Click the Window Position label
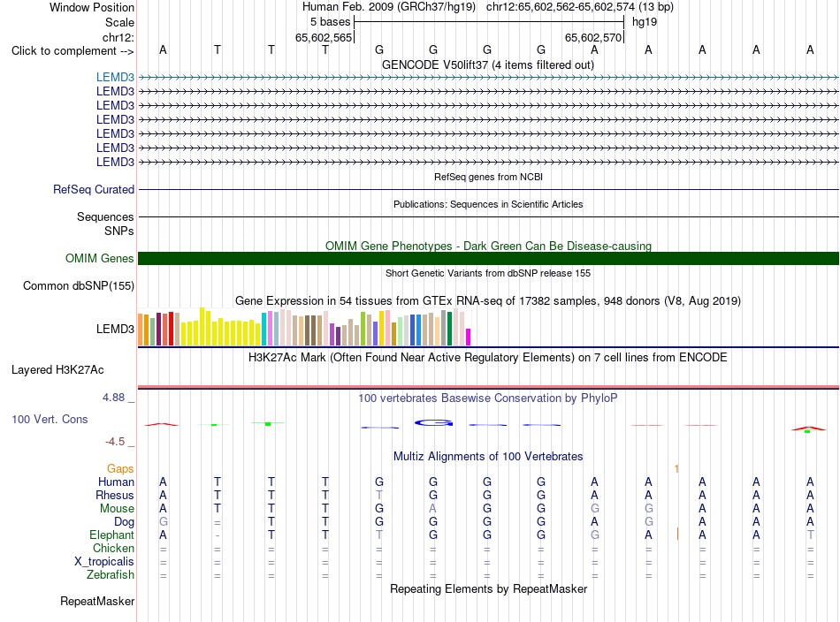Screen dimensions: 840x622 click(x=92, y=7)
